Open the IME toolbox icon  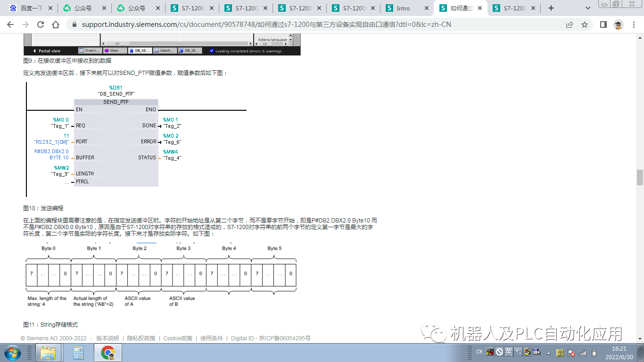click(528, 352)
